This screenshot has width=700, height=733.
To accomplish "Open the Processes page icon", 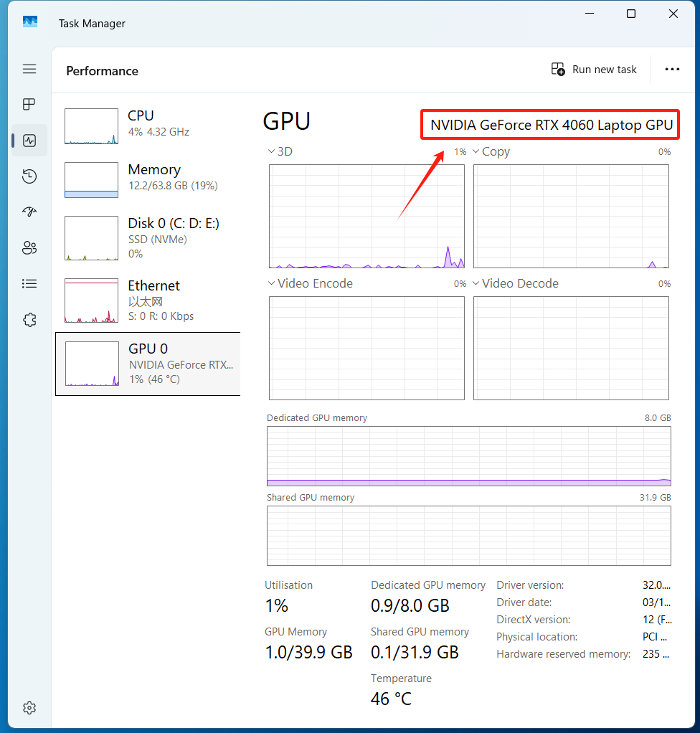I will tap(29, 104).
